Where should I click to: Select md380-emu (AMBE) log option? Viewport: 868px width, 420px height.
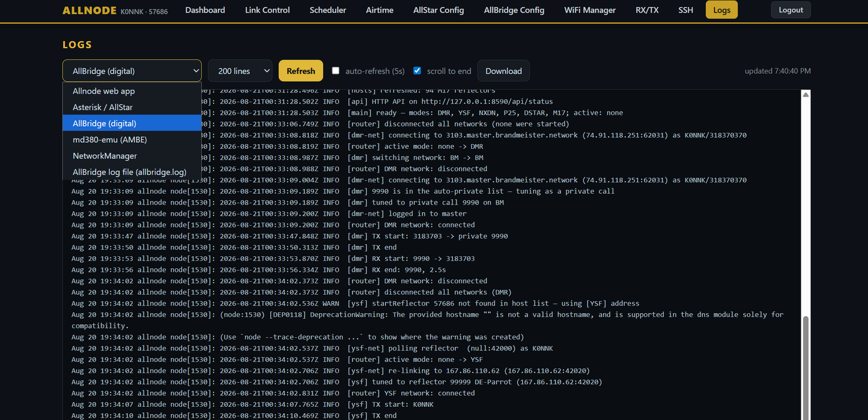point(132,139)
